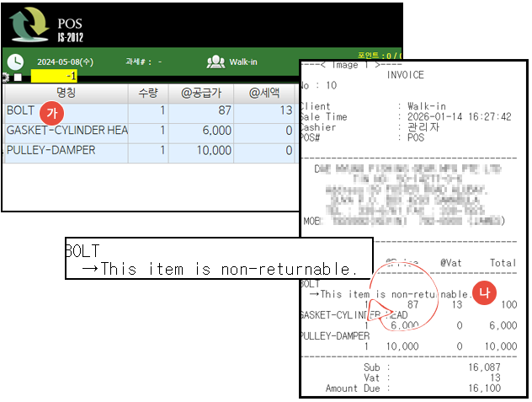The width and height of the screenshot is (532, 402).
Task: Click the 과세# label in header
Action: click(x=138, y=62)
